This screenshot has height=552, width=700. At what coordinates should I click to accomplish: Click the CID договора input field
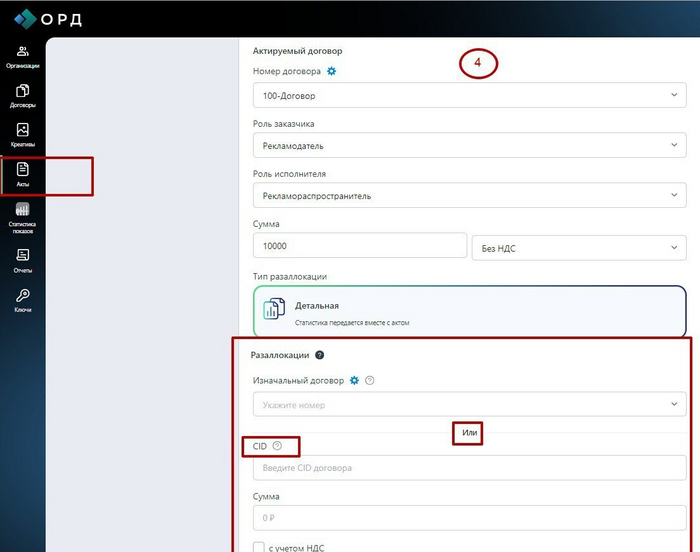[x=470, y=468]
